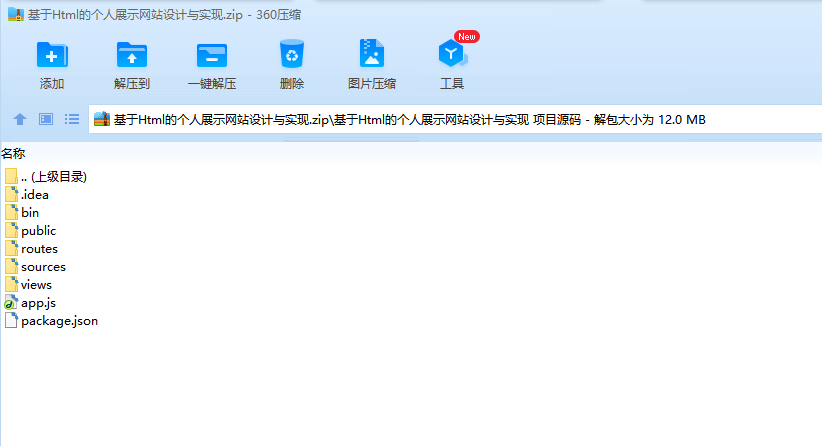Click the parent directory folder icon
Viewport: 822px width, 446px height.
11,177
